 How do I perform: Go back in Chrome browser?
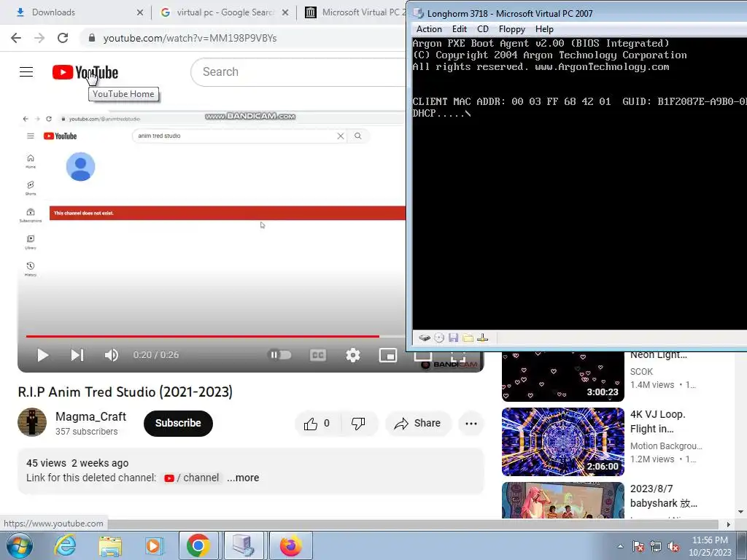[x=16, y=38]
